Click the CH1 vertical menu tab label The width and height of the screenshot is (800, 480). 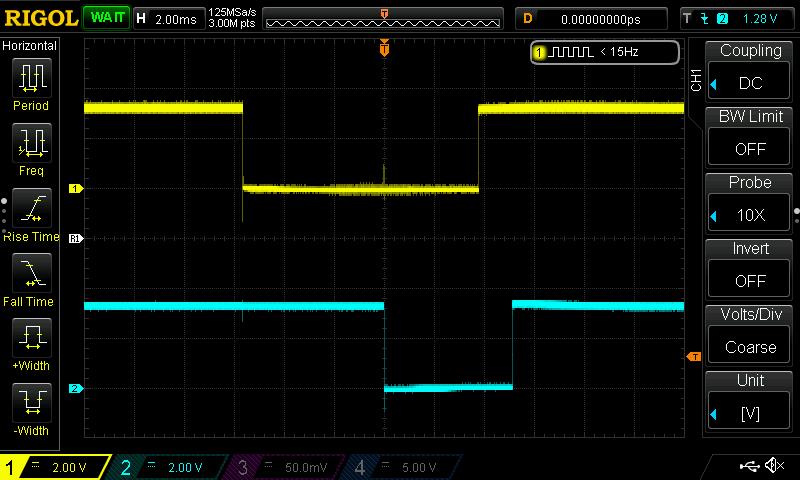tap(696, 80)
